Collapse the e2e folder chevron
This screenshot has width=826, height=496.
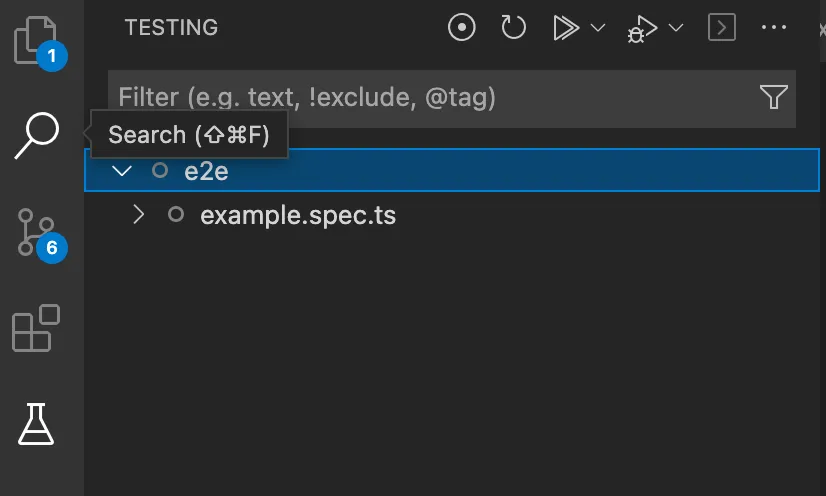point(122,171)
